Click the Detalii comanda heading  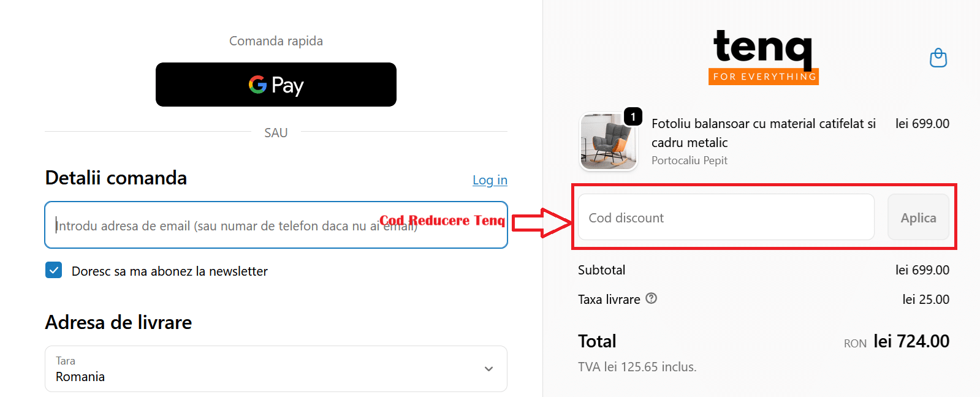(115, 178)
